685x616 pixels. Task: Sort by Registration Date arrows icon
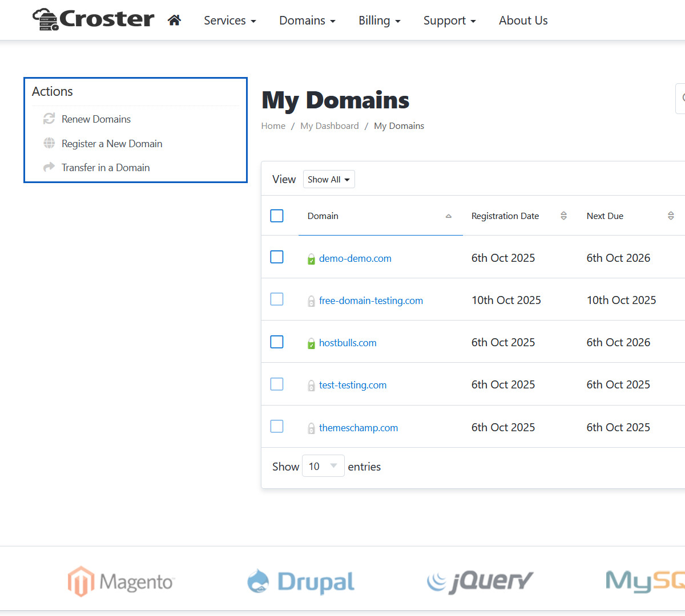coord(563,216)
